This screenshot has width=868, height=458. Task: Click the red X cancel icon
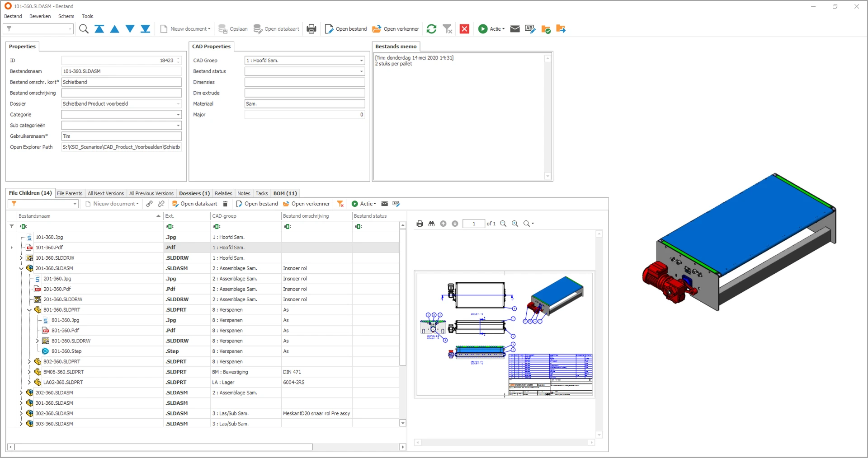click(464, 29)
